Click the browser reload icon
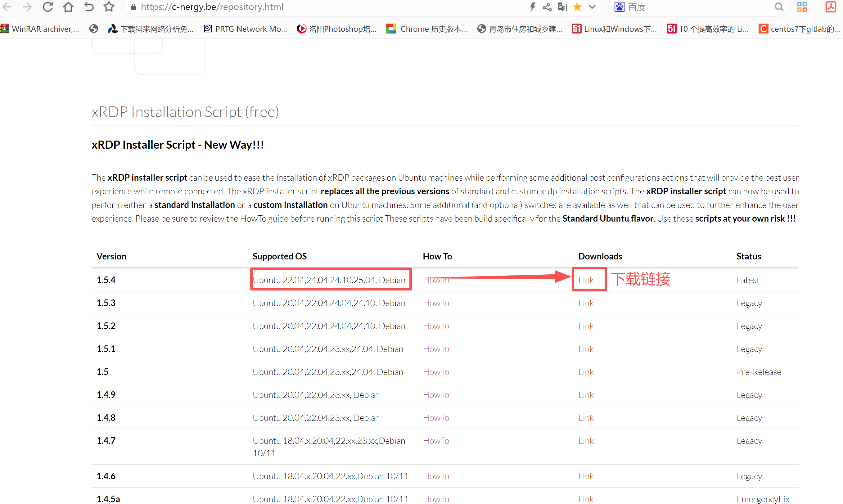Screen dimensions: 843x504 point(47,7)
